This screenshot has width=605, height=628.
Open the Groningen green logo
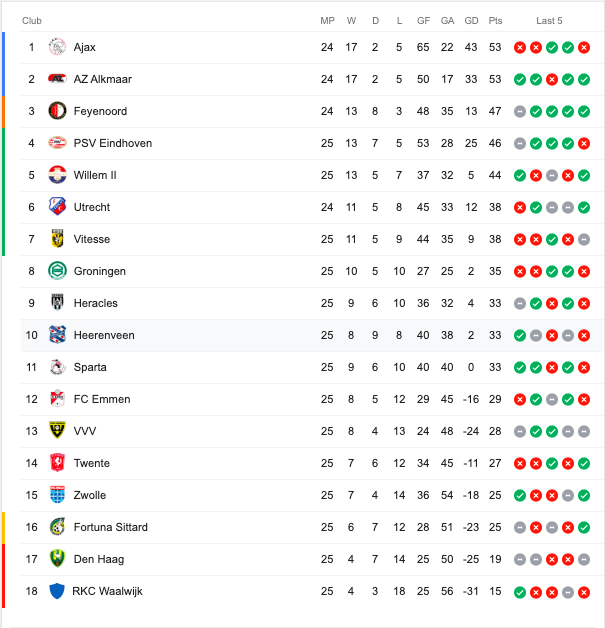[57, 271]
